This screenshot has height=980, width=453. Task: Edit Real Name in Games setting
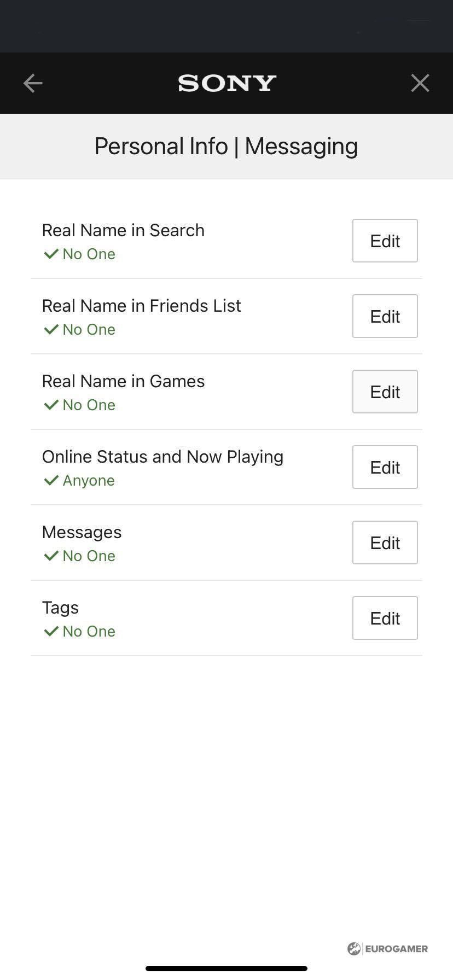coord(385,392)
